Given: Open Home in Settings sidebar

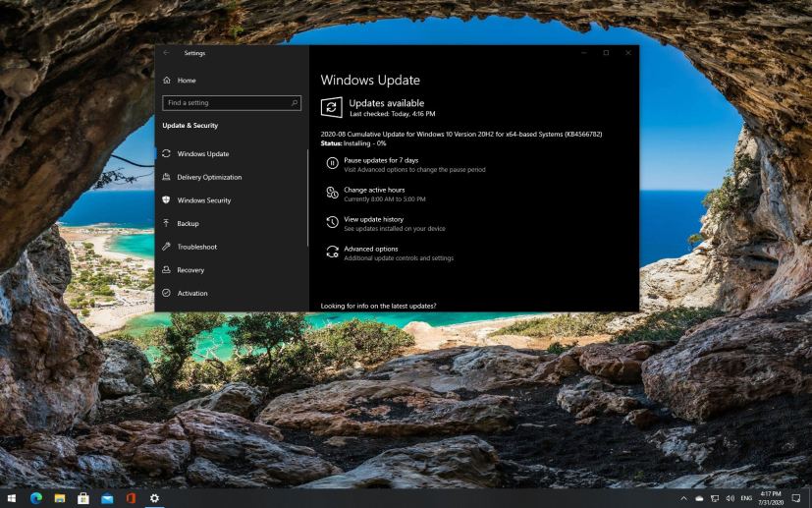Looking at the screenshot, I should [187, 81].
